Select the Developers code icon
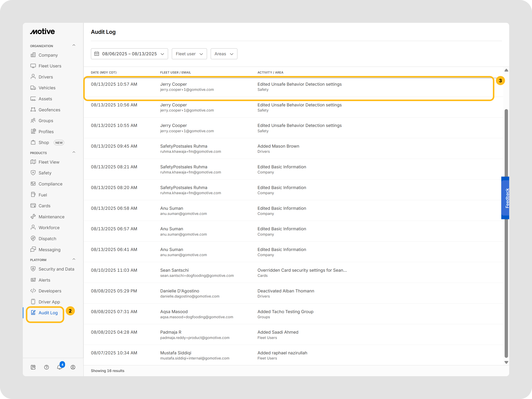 coord(33,291)
